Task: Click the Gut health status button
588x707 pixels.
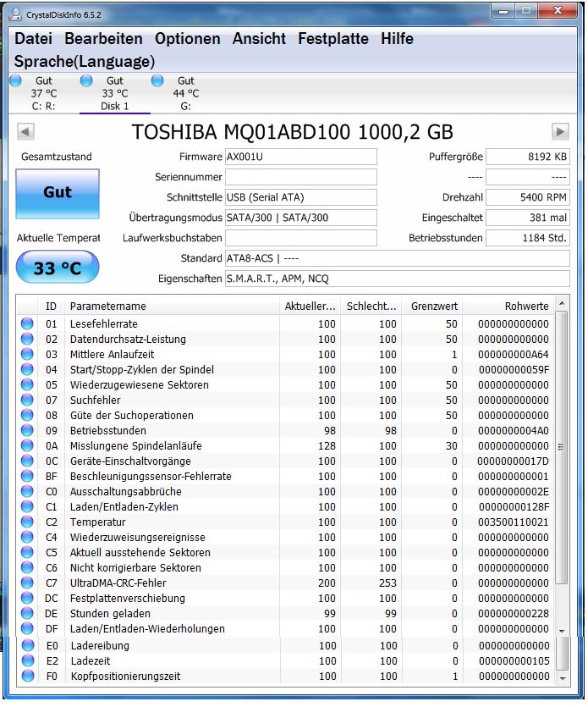Action: (58, 193)
